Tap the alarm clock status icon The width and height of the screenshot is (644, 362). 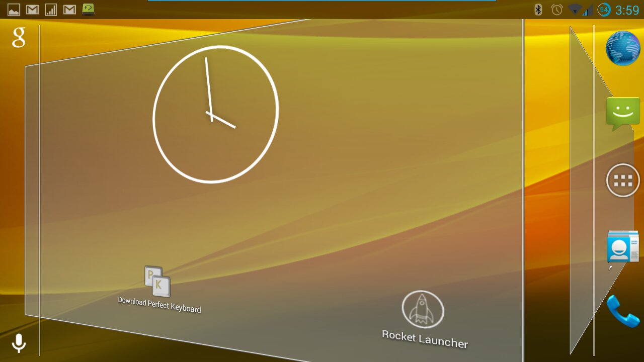[x=556, y=10]
